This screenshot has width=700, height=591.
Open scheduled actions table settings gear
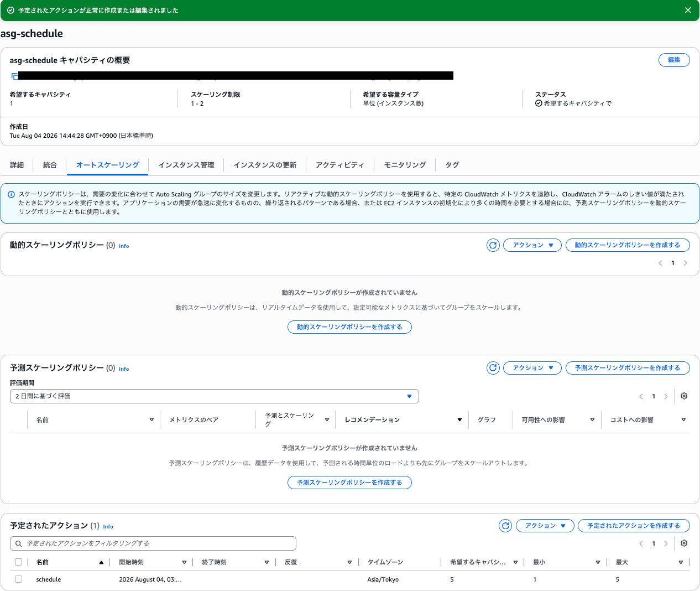click(x=684, y=543)
